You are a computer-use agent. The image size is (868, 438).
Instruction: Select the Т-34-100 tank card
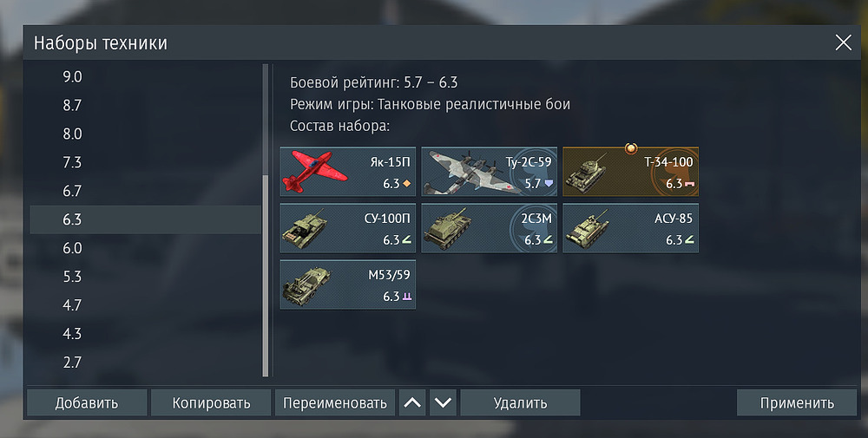pyautogui.click(x=630, y=172)
